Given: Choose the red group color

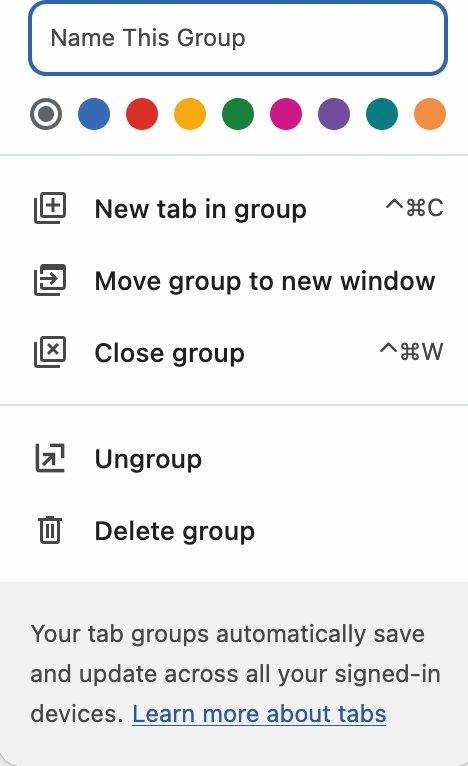Looking at the screenshot, I should coord(142,114).
